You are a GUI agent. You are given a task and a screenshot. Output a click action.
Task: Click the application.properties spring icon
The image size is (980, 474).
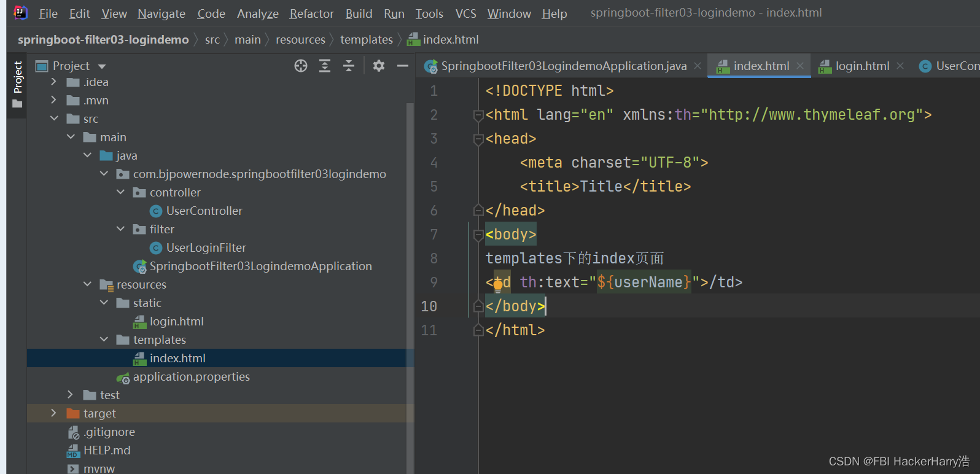(123, 377)
